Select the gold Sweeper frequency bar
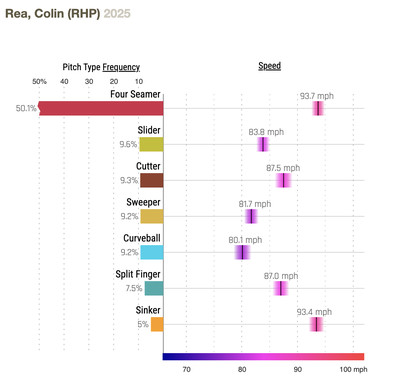This screenshot has width=400, height=383. (x=152, y=216)
